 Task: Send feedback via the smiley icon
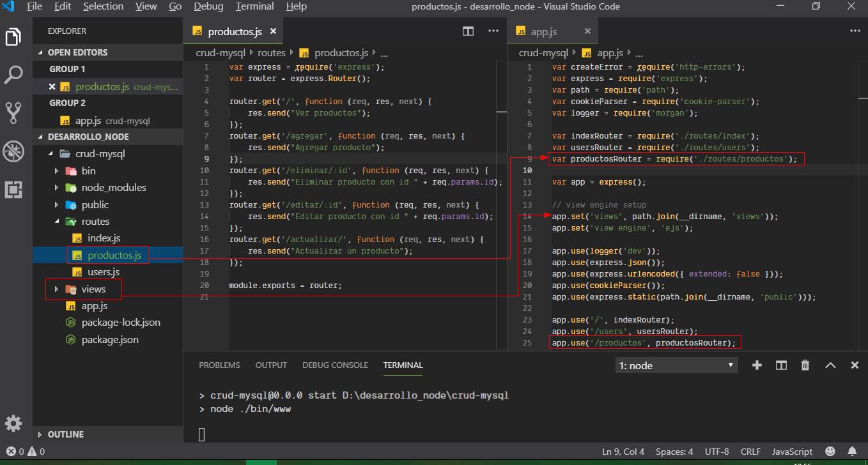[x=829, y=451]
